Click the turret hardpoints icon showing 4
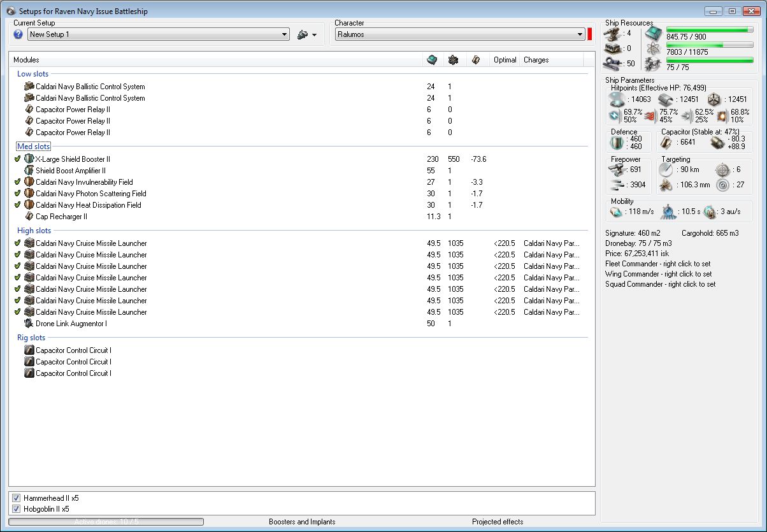The height and width of the screenshot is (532, 767). (x=613, y=33)
